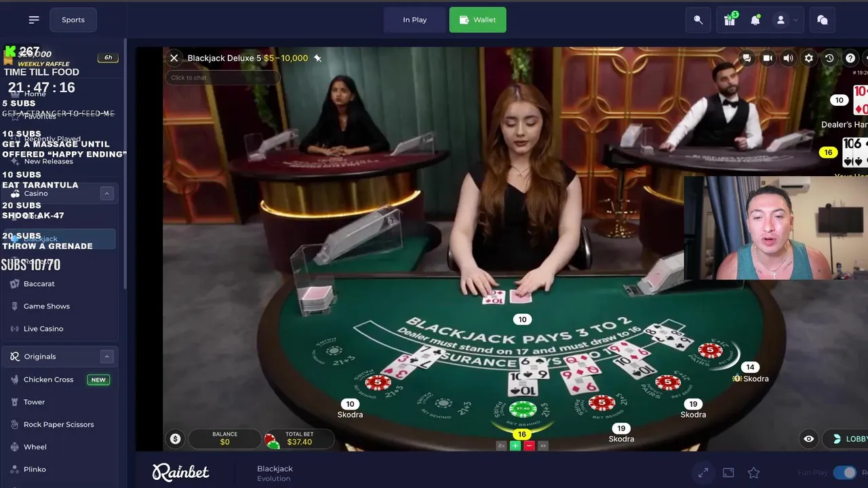The image size is (868, 488).
Task: Collapse the Originals section
Action: click(106, 357)
